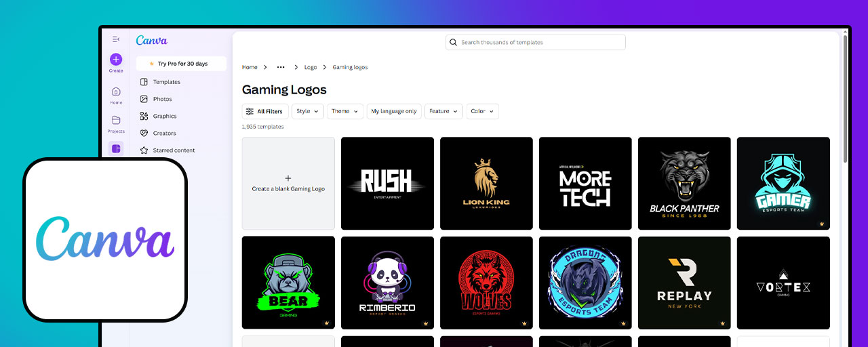
Task: Open Templates in the side menu
Action: pyautogui.click(x=167, y=82)
